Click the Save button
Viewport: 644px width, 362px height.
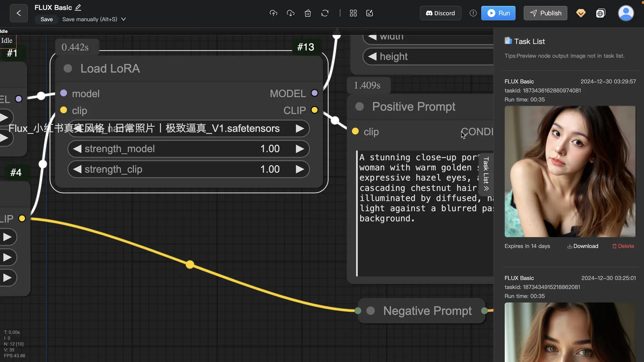(47, 19)
